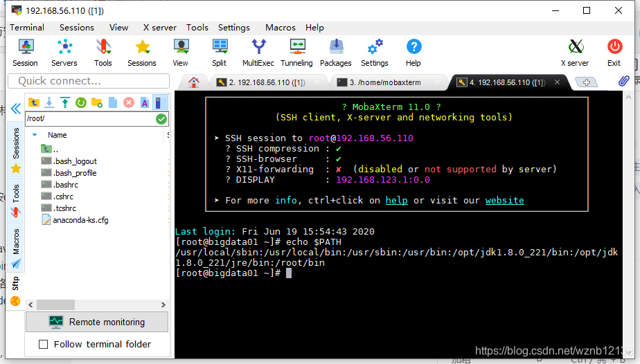
Task: Create new file icon in SFTP toolbar
Action: coord(113,102)
